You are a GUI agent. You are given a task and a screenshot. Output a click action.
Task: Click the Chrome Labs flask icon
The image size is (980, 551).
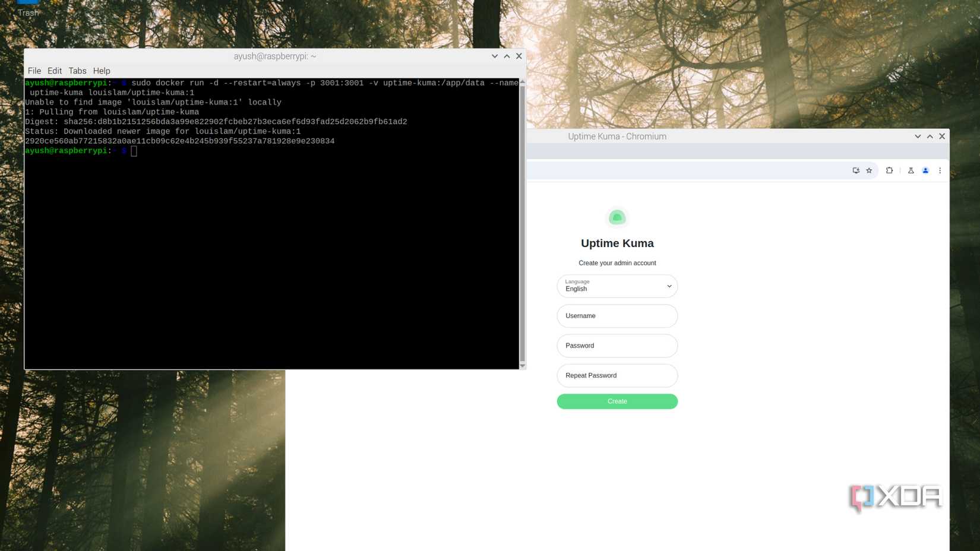click(911, 170)
